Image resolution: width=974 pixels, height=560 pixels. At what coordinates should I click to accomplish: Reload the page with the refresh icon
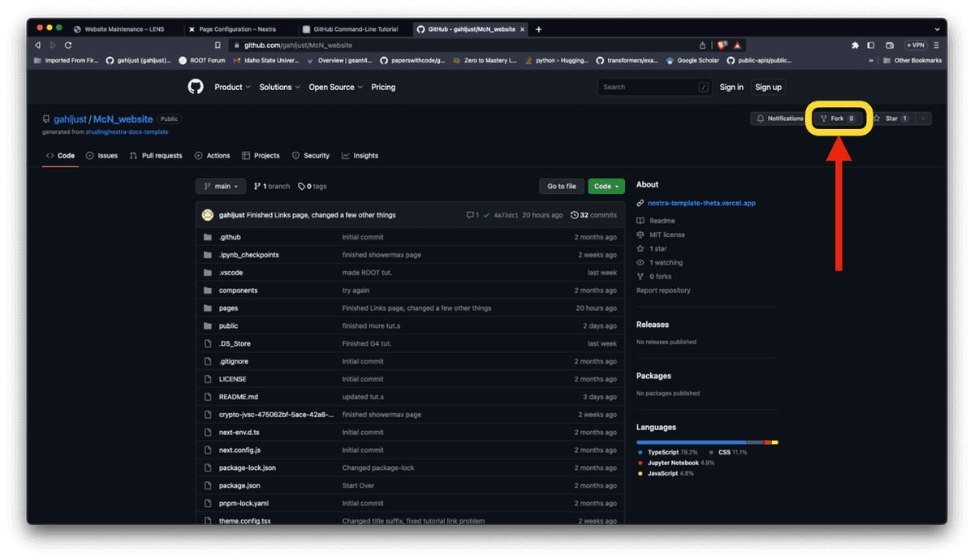point(68,45)
